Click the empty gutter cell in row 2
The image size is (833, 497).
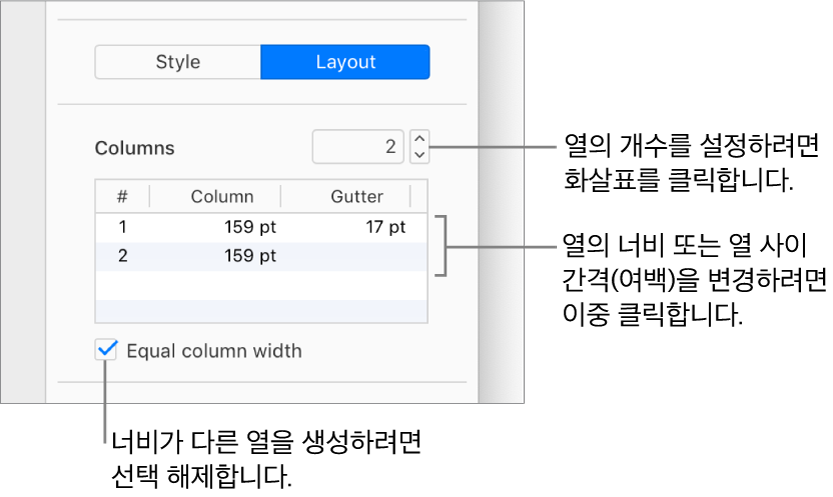pos(354,256)
